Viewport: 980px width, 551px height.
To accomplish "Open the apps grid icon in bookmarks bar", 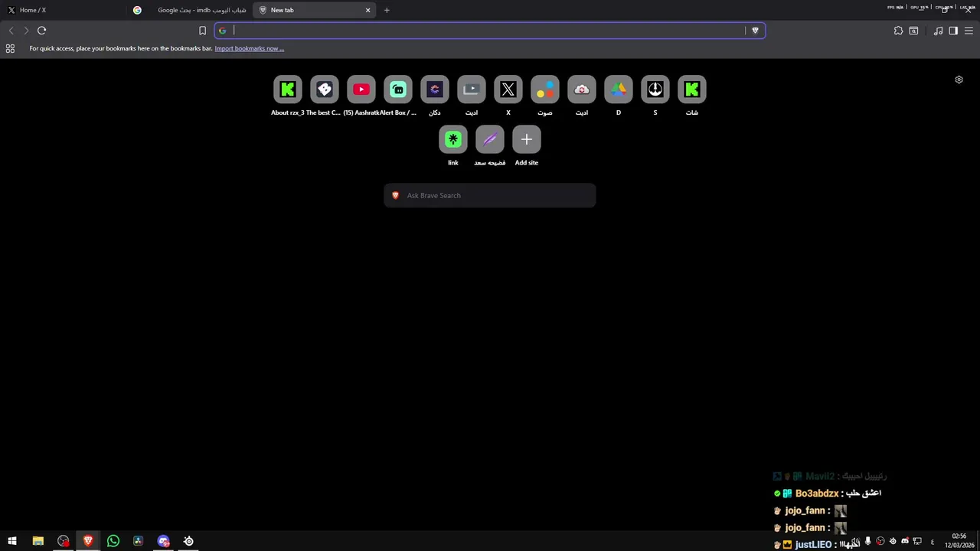I will 10,48.
